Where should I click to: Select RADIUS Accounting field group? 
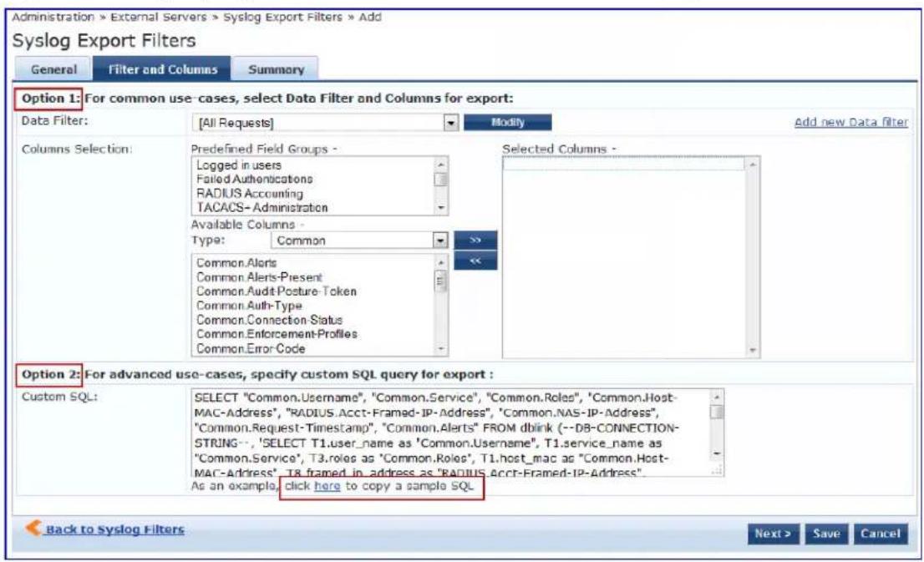click(249, 193)
